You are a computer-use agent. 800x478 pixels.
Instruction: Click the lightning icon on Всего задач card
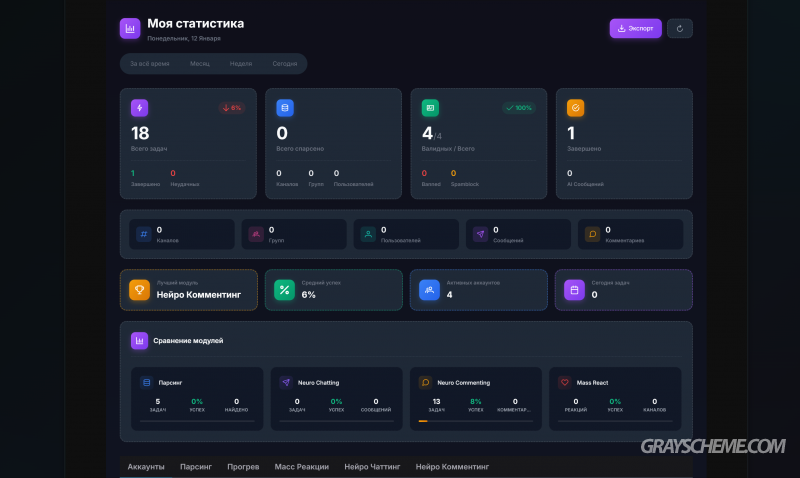[140, 108]
